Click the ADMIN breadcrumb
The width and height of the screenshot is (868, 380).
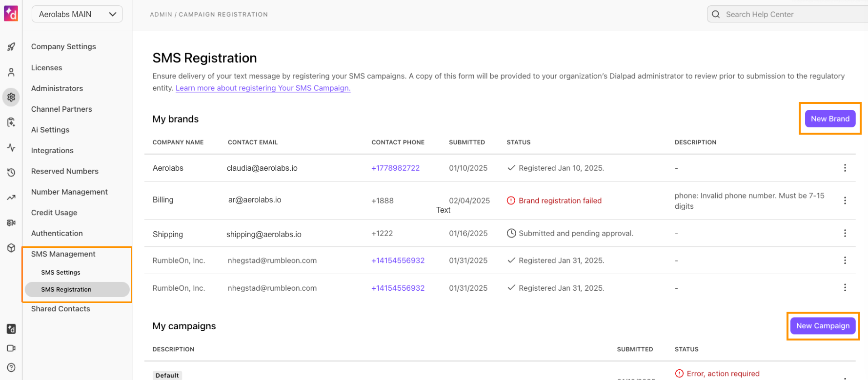pos(161,14)
